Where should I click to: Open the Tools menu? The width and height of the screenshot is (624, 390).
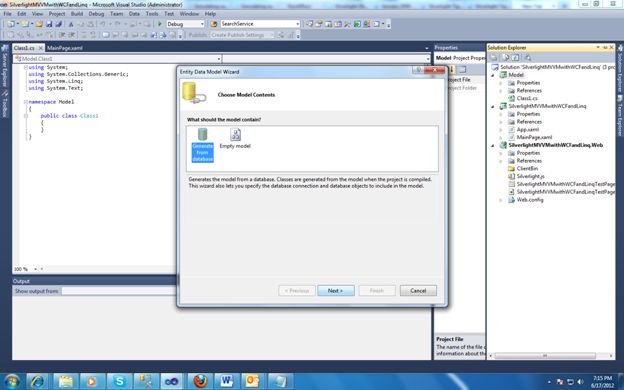[x=152, y=14]
